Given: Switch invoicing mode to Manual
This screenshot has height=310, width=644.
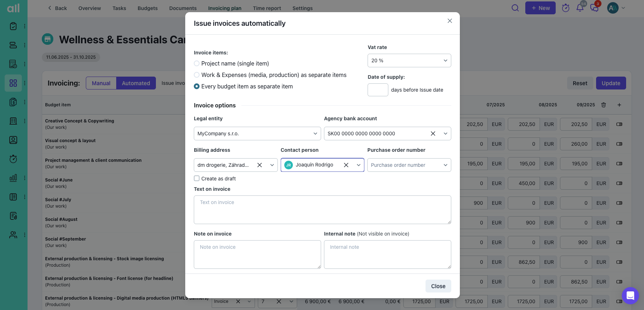Looking at the screenshot, I should 101,83.
